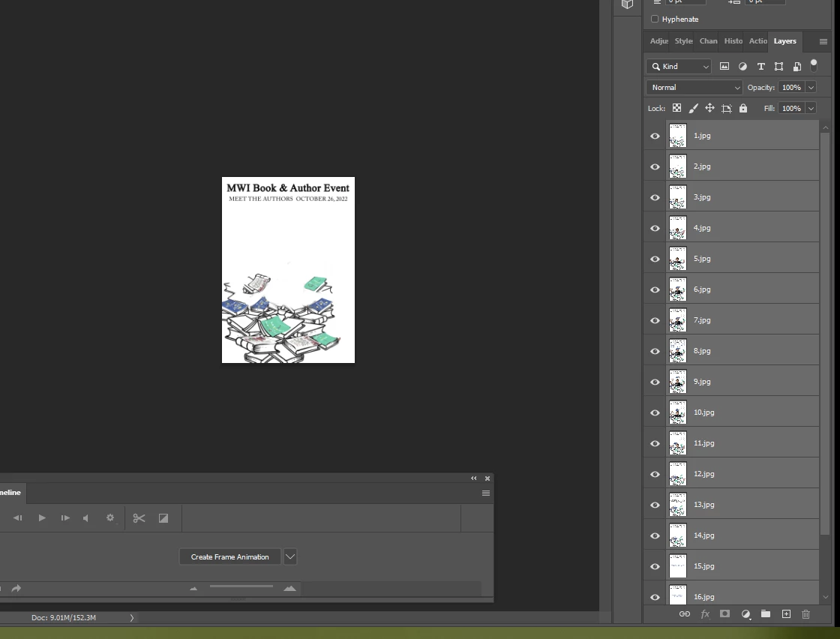840x639 pixels.
Task: Filter layers by pixel layer icon
Action: pos(724,67)
